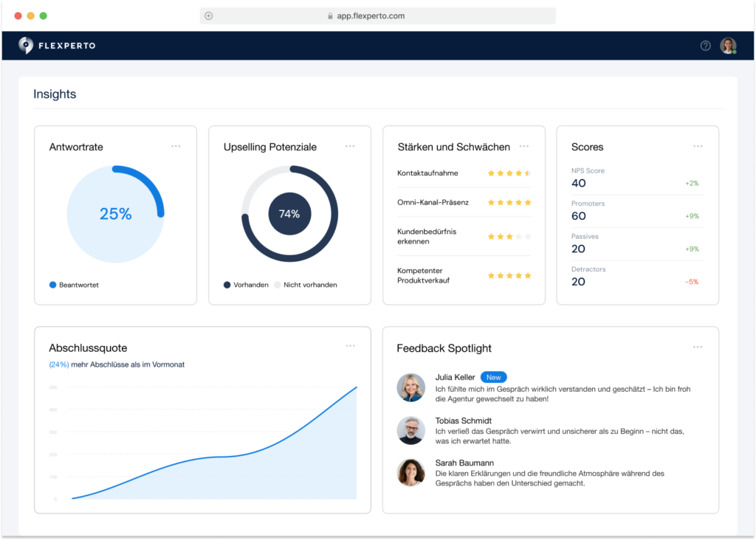
Task: Open the Abschlussquote card more menu
Action: pos(350,346)
